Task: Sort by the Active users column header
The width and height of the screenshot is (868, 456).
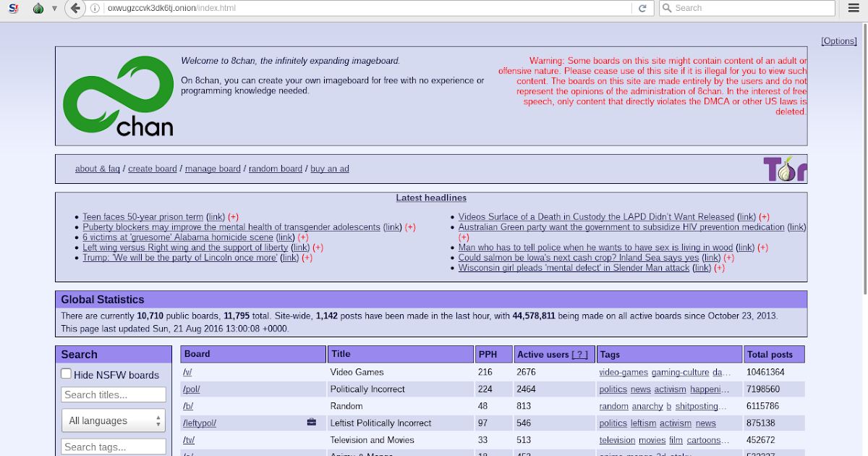Action: (x=554, y=354)
